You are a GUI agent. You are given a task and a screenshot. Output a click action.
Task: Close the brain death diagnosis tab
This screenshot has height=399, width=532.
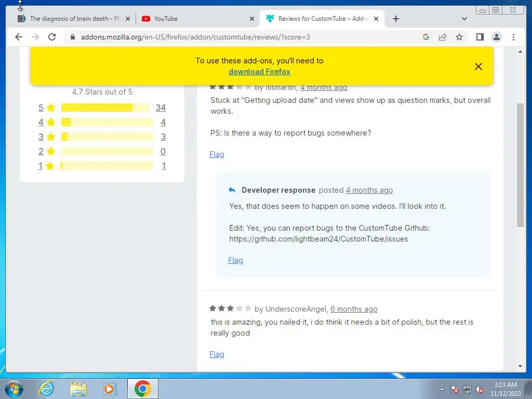(x=128, y=19)
